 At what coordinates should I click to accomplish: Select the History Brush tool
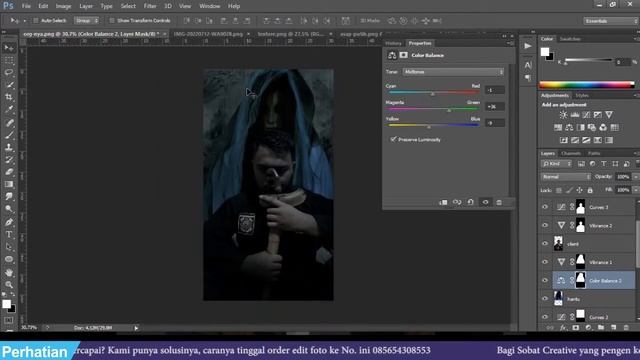coord(9,160)
